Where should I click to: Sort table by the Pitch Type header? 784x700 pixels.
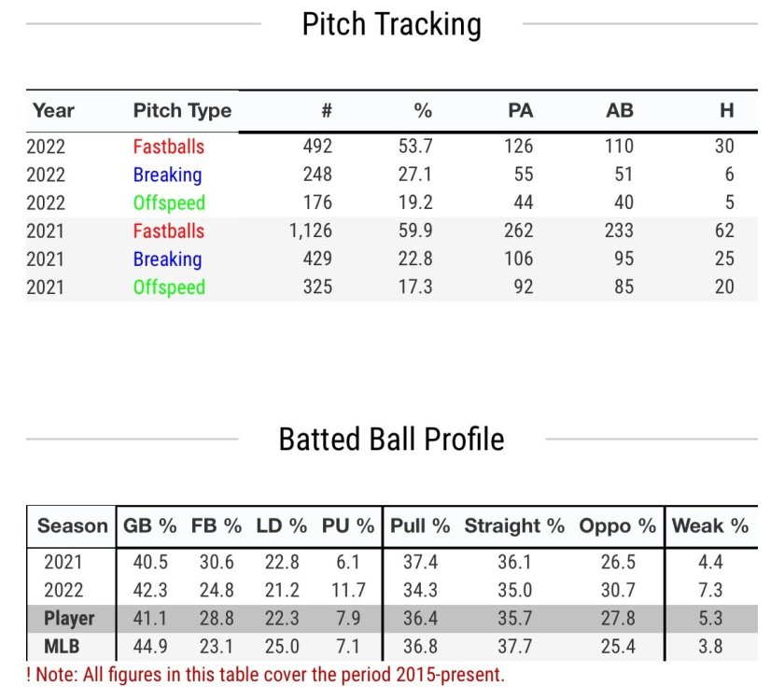pos(182,111)
